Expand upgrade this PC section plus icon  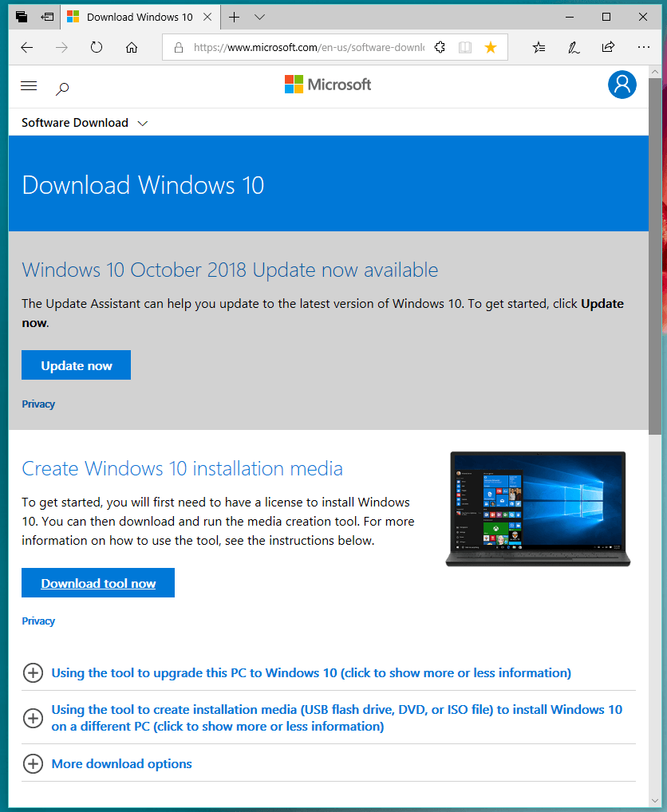pos(34,672)
